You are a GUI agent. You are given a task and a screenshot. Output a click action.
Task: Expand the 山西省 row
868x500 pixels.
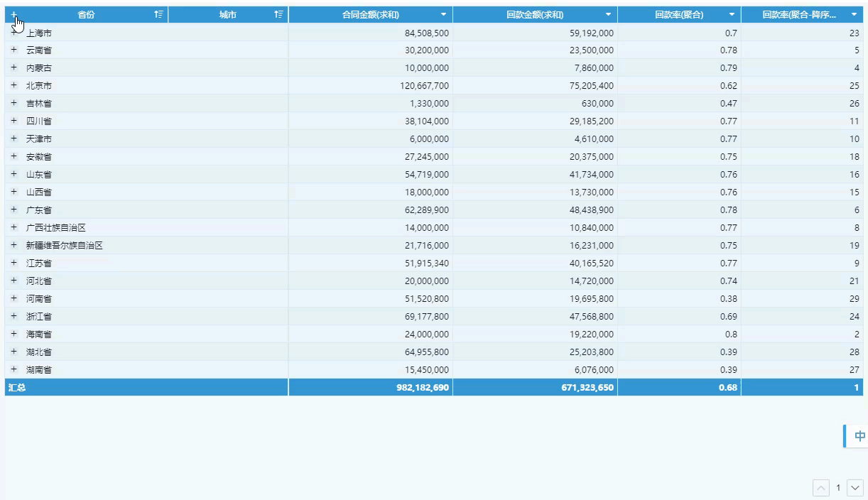[x=13, y=192]
